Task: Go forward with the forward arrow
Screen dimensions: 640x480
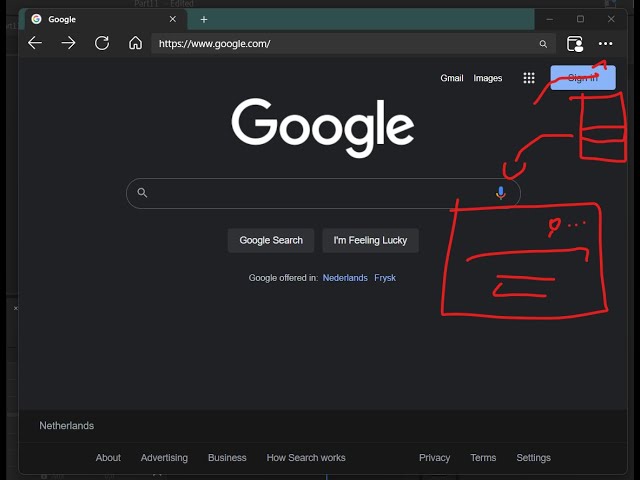Action: [68, 43]
